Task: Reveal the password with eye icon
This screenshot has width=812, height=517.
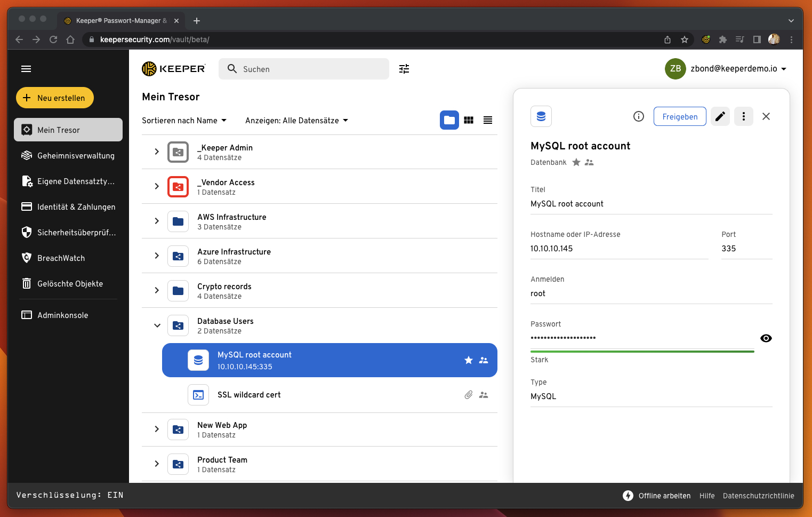Action: click(x=766, y=338)
